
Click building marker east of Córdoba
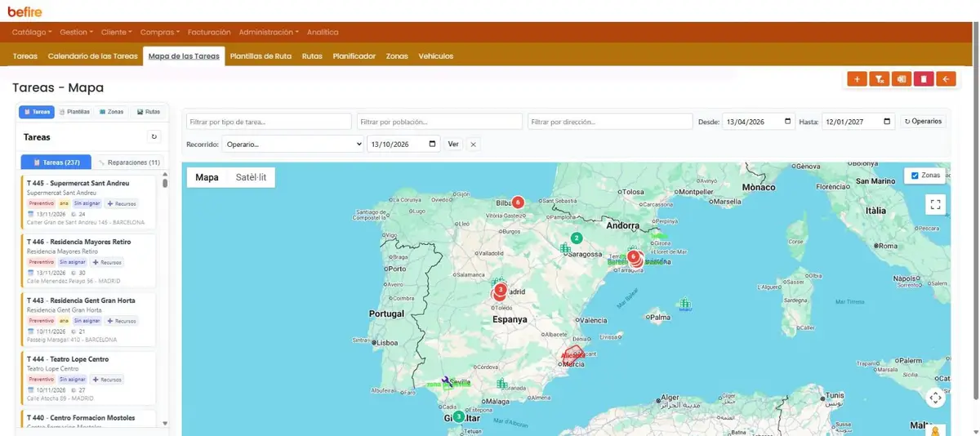(x=501, y=383)
